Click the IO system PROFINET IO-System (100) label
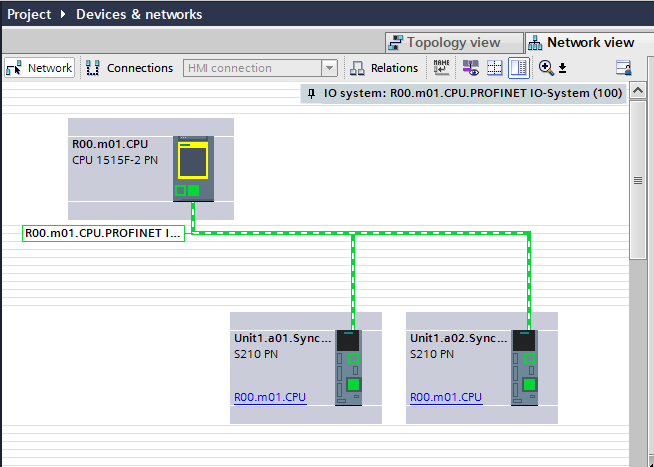Image resolution: width=654 pixels, height=467 pixels. [x=473, y=93]
